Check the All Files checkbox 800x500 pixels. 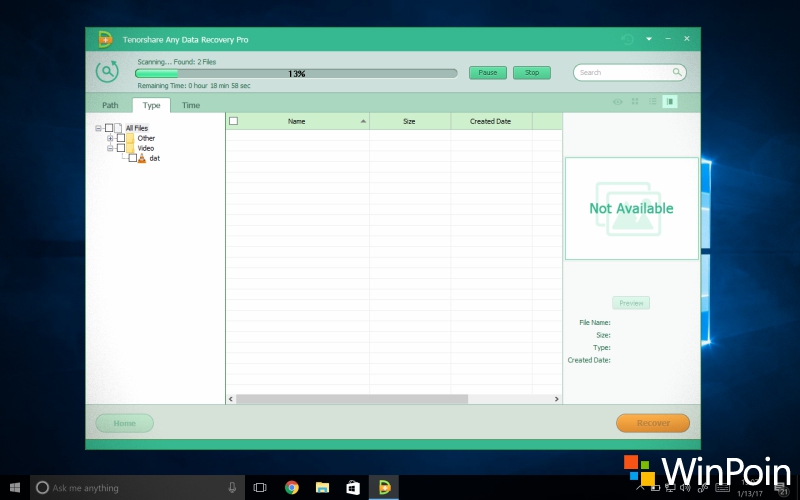[109, 128]
